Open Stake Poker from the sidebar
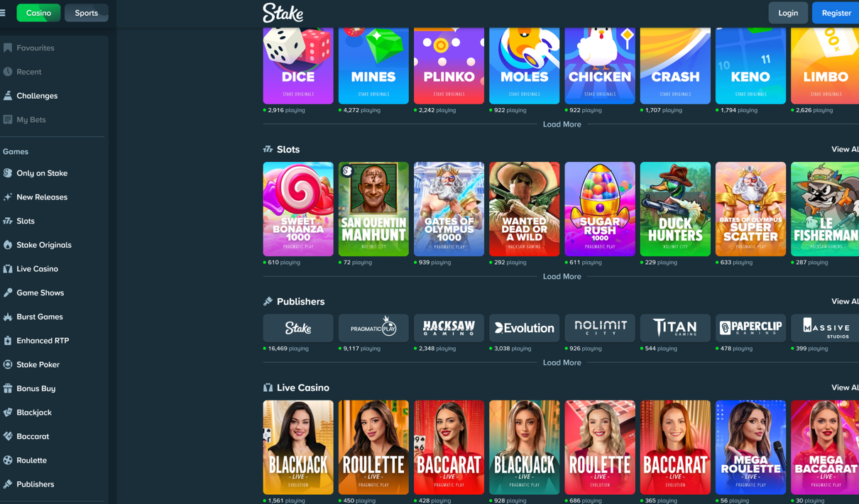The height and width of the screenshot is (504, 859). [x=37, y=364]
